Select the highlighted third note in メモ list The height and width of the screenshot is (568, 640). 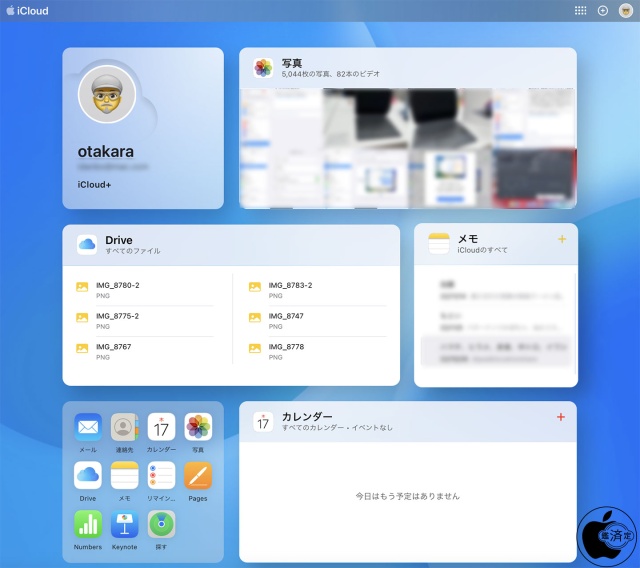point(496,352)
